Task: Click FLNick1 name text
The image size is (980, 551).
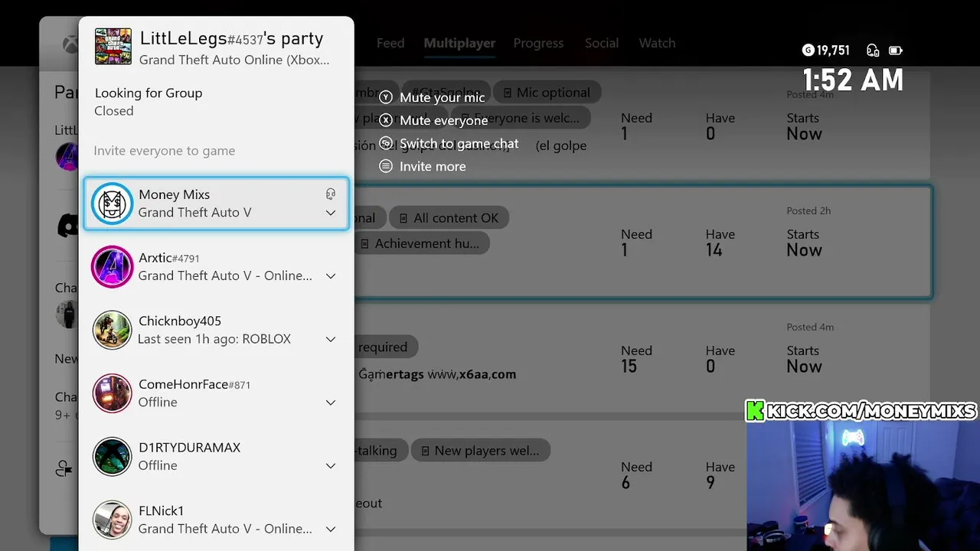Action: (x=161, y=510)
